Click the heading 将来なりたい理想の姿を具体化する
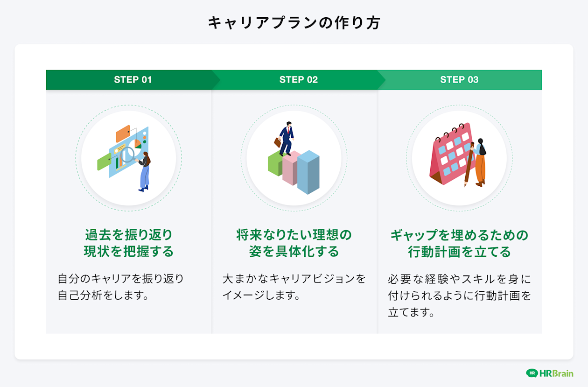The image size is (588, 387). pyautogui.click(x=294, y=243)
